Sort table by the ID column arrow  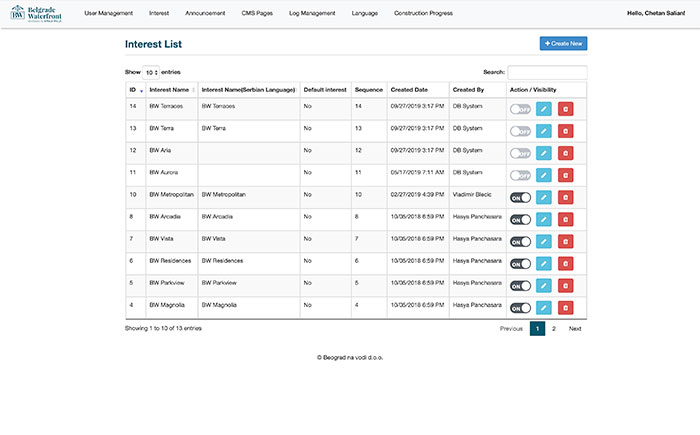tap(142, 91)
